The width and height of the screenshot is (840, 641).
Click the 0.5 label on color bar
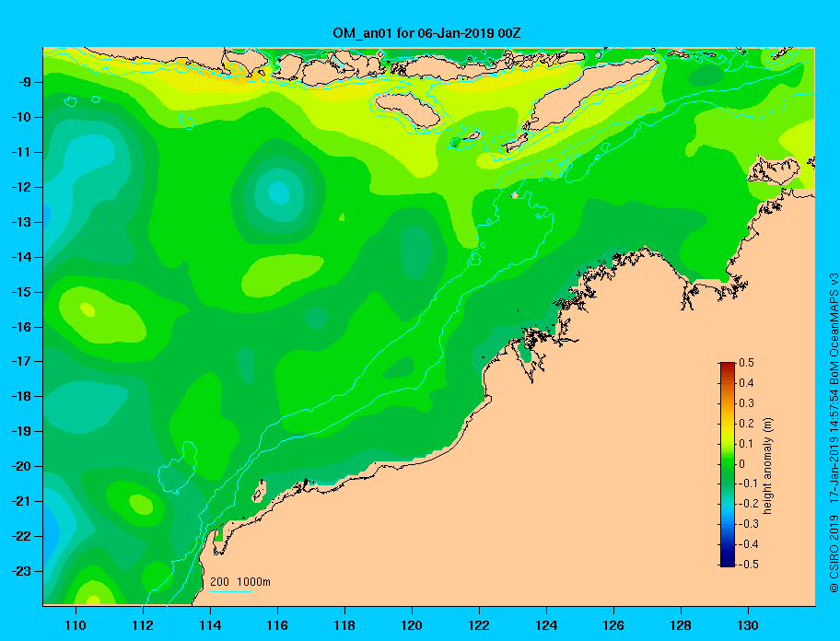click(x=746, y=363)
